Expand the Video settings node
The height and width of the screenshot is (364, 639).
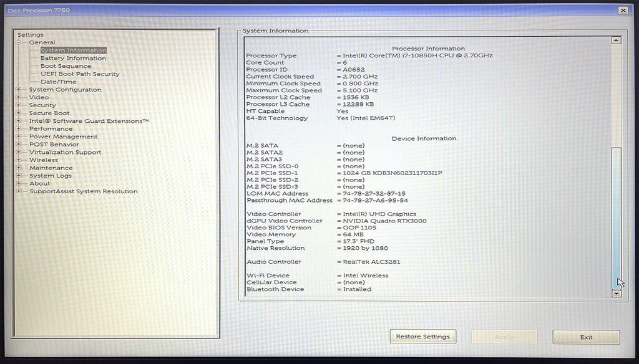click(x=18, y=97)
